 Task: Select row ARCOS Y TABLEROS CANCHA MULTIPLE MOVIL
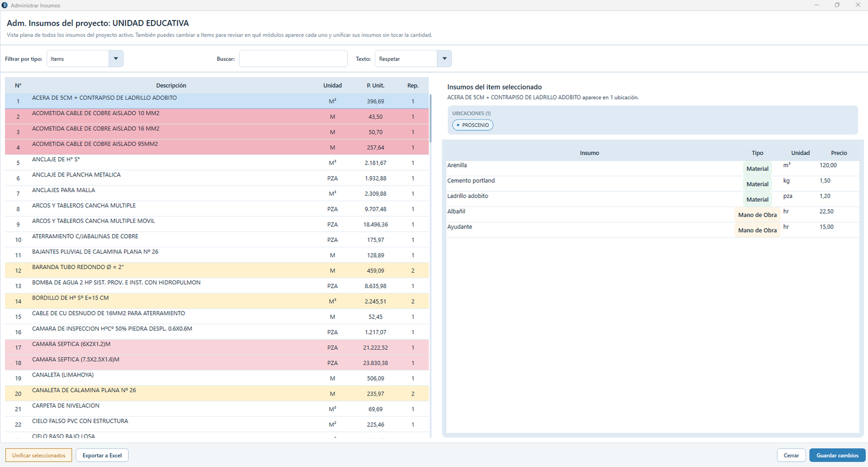point(217,224)
